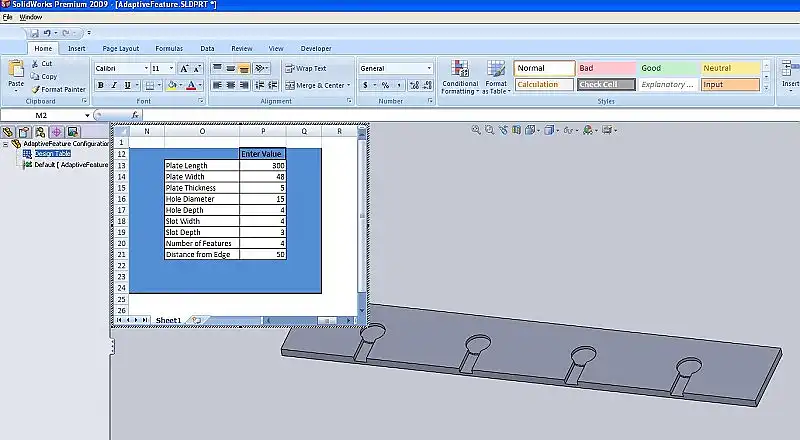Viewport: 800px width, 440px height.
Task: Click the Zoom to Fit magnifier icon
Action: 477,130
